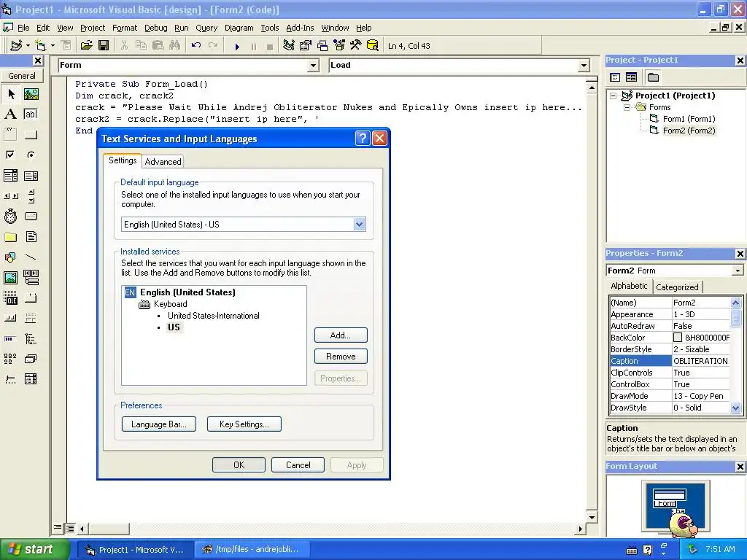The image size is (747, 560).
Task: Open Properties object dropdown Form2
Action: pyautogui.click(x=738, y=271)
